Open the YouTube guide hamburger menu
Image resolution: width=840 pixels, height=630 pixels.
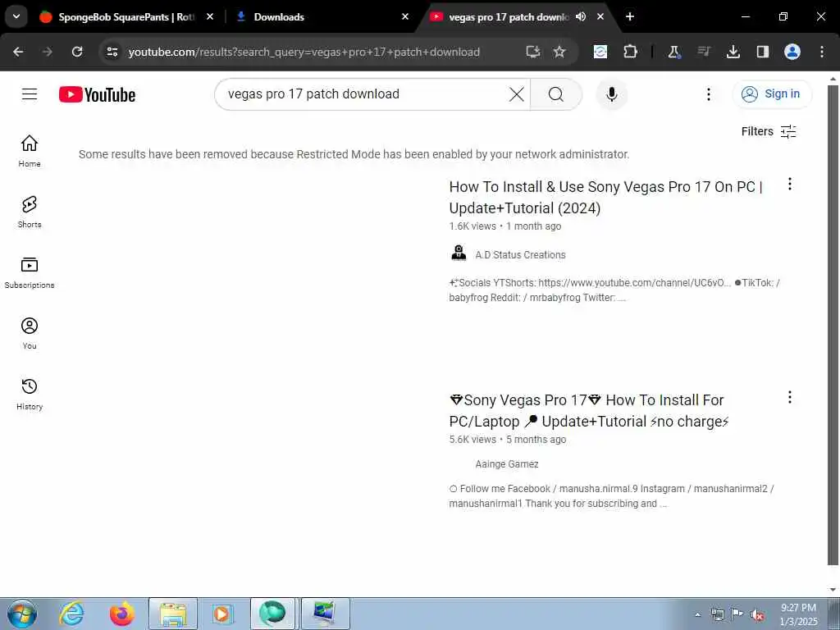pos(30,94)
